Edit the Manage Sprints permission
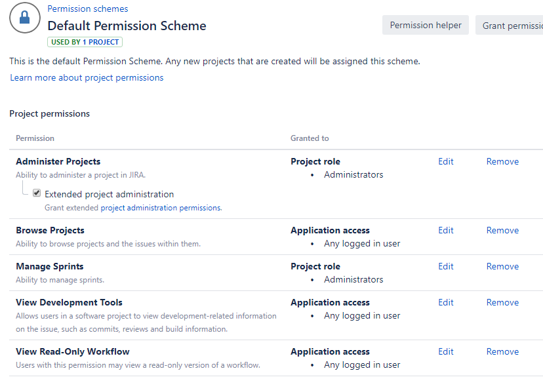543x392 pixels. (446, 267)
